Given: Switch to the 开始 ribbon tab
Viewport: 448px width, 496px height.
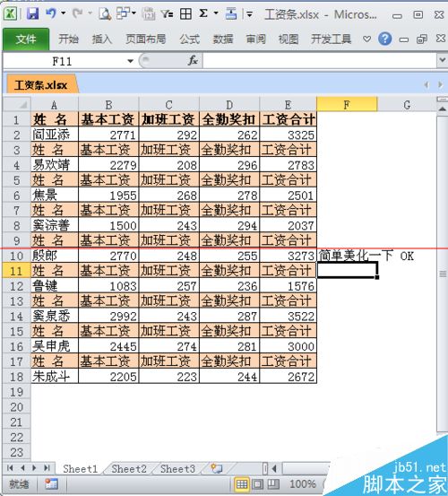Looking at the screenshot, I should point(68,39).
